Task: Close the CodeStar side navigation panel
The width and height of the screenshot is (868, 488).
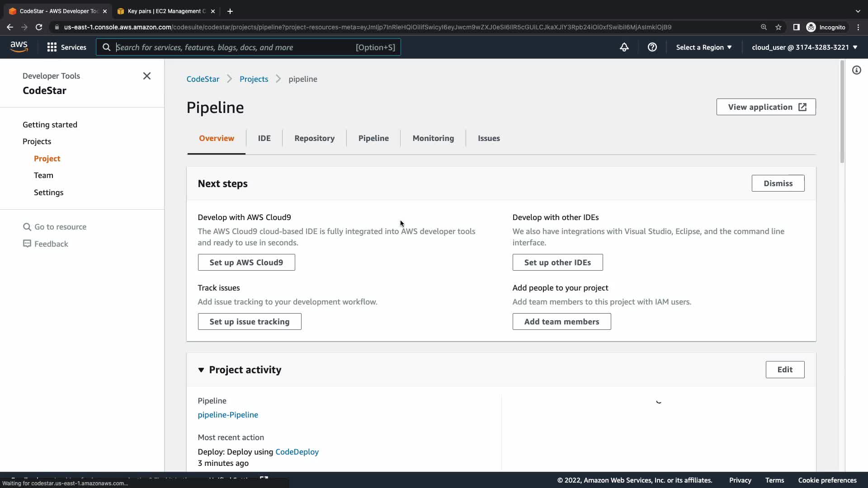Action: [x=147, y=76]
